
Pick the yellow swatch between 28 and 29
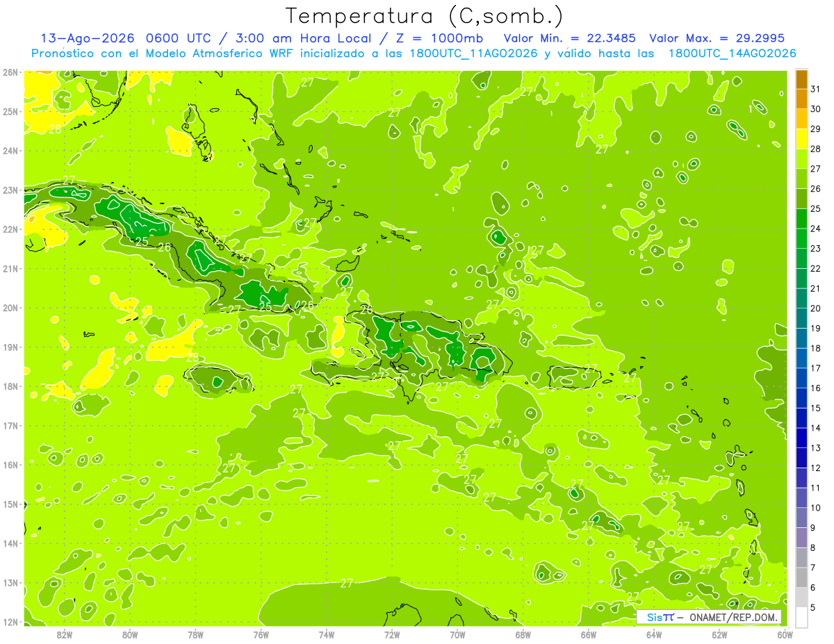tap(801, 139)
